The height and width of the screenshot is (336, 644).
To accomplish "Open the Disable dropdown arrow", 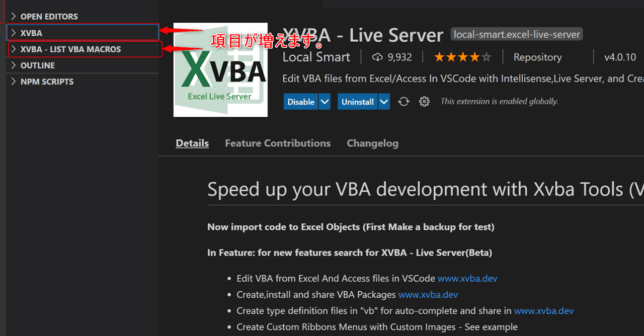I will point(325,102).
